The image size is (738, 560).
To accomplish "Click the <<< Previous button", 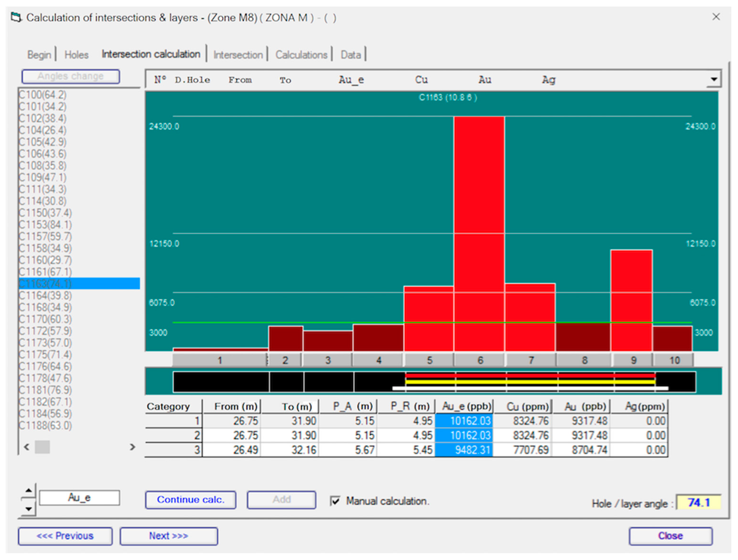I will (x=65, y=536).
